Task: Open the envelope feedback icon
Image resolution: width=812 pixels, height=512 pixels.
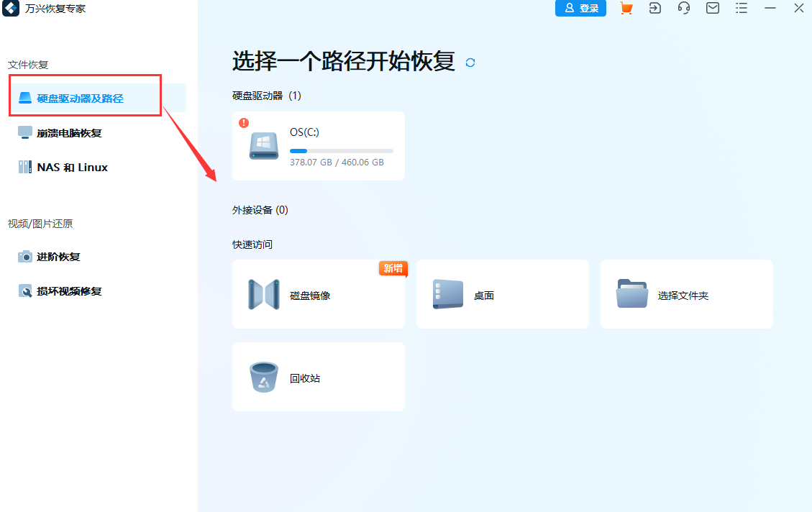Action: (712, 8)
